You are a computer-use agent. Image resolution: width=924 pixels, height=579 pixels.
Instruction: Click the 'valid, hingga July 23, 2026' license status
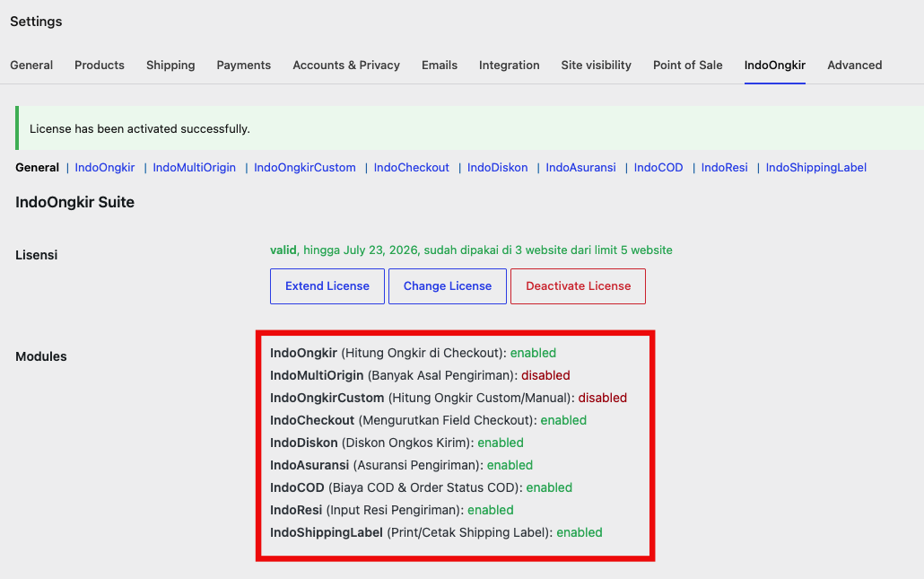coord(471,250)
